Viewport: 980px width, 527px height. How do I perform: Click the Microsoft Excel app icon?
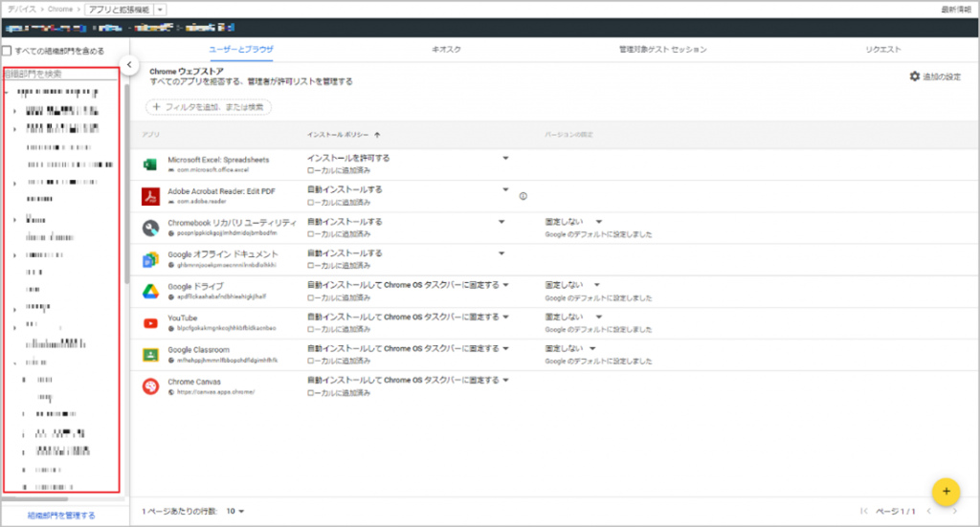[150, 165]
